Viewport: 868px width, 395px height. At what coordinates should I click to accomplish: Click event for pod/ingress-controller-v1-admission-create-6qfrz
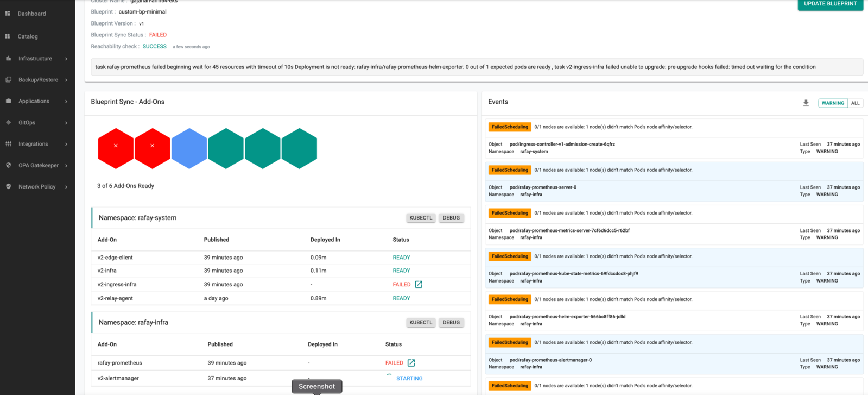point(674,140)
